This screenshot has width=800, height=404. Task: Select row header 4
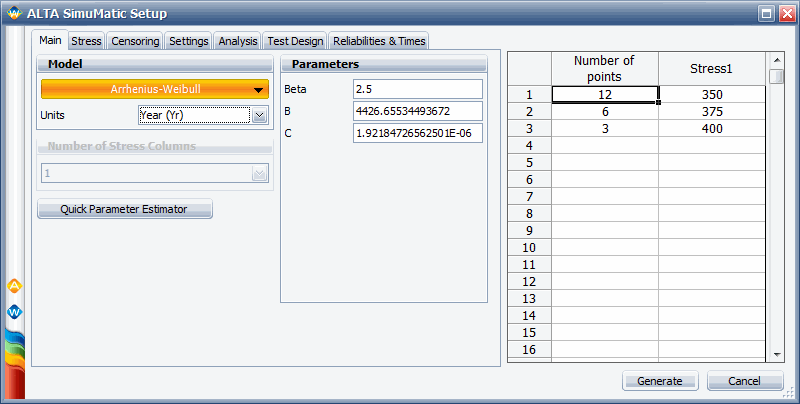[x=530, y=145]
